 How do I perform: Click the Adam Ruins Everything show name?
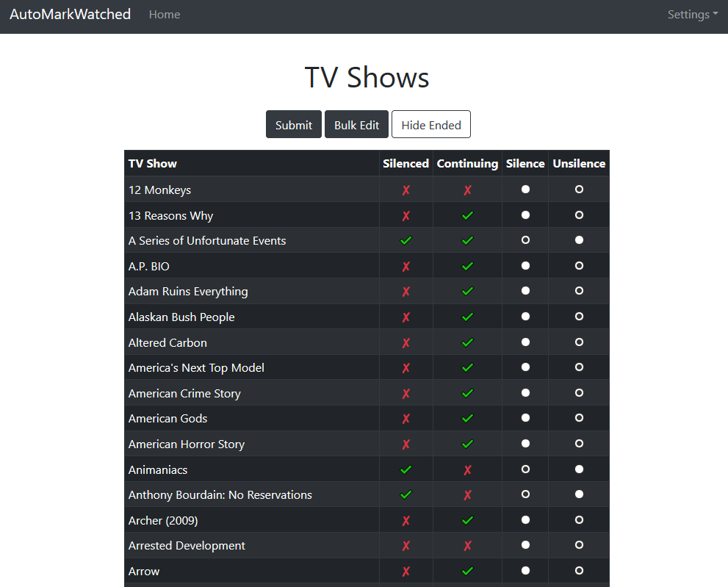tap(188, 292)
